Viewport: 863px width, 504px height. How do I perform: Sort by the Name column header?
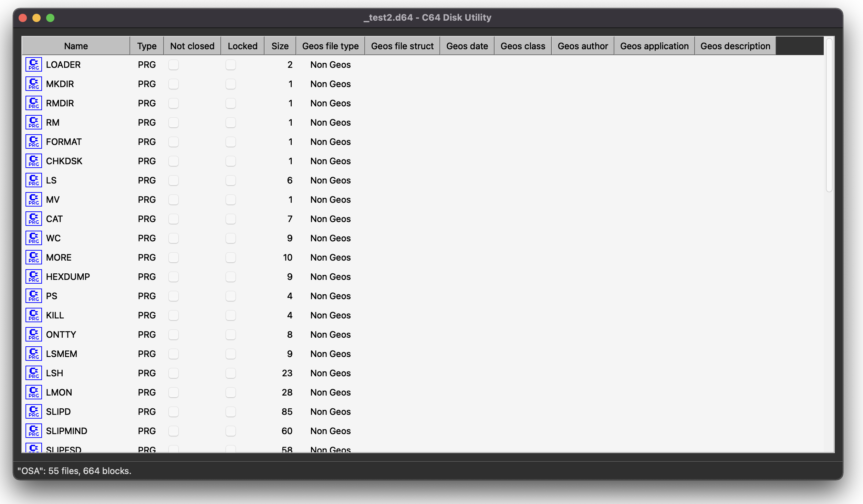click(x=76, y=46)
